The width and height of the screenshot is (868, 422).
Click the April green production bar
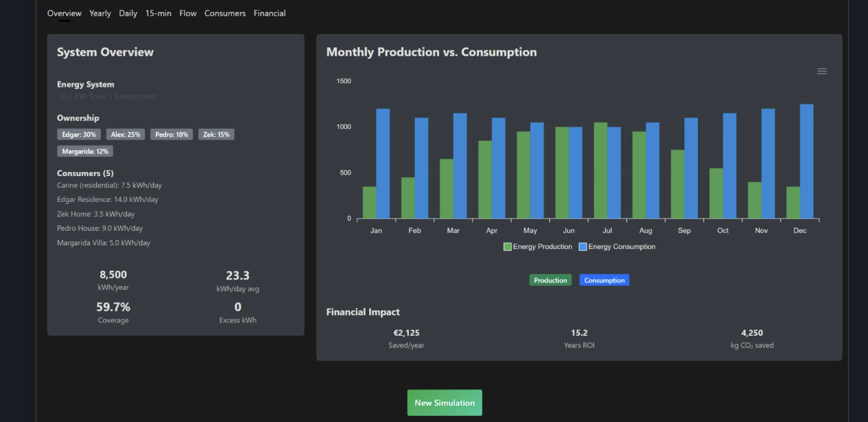click(485, 179)
